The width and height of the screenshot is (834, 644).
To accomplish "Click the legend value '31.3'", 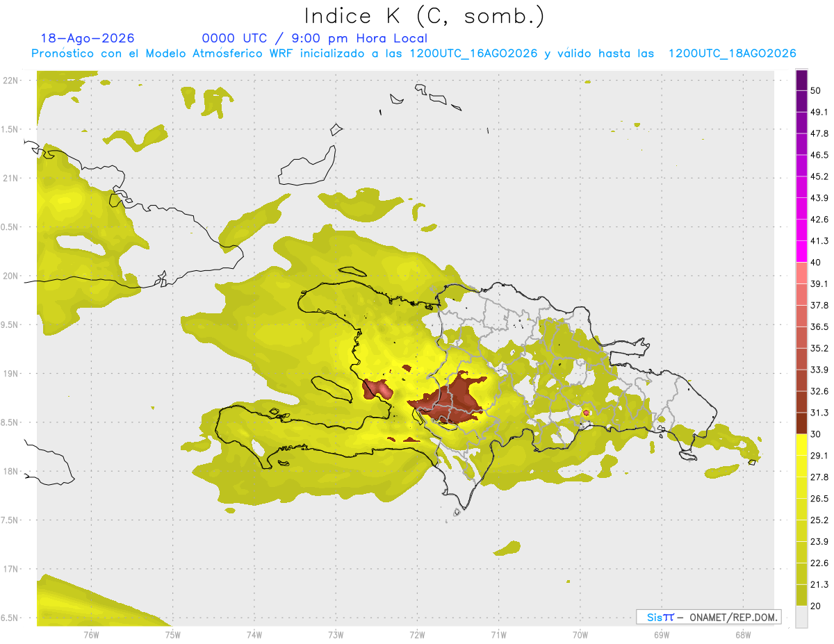I will click(819, 413).
